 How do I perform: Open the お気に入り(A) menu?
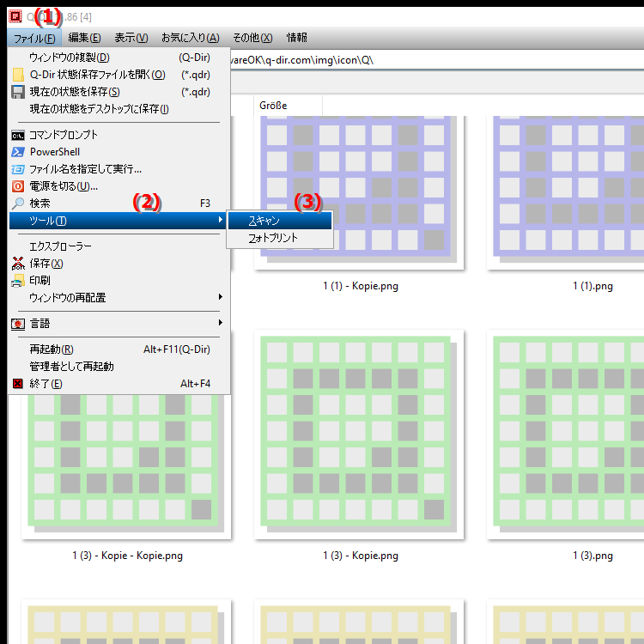click(190, 38)
